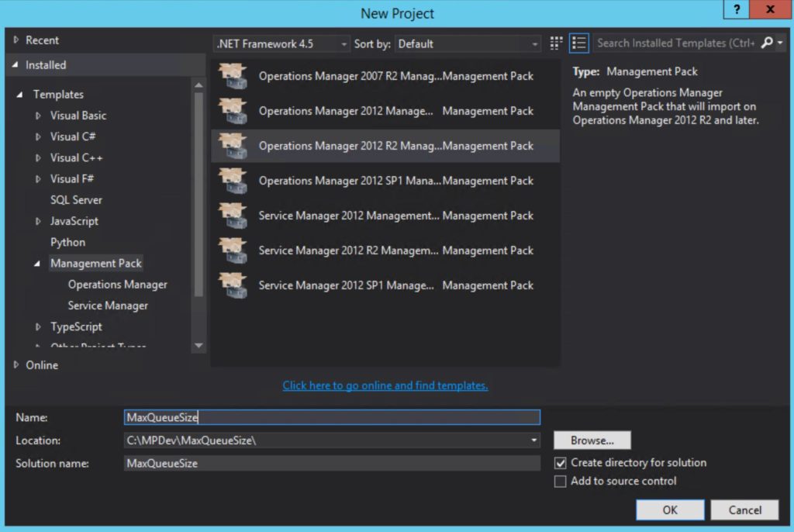Expand the Visual C# node
The width and height of the screenshot is (794, 532).
(x=38, y=136)
